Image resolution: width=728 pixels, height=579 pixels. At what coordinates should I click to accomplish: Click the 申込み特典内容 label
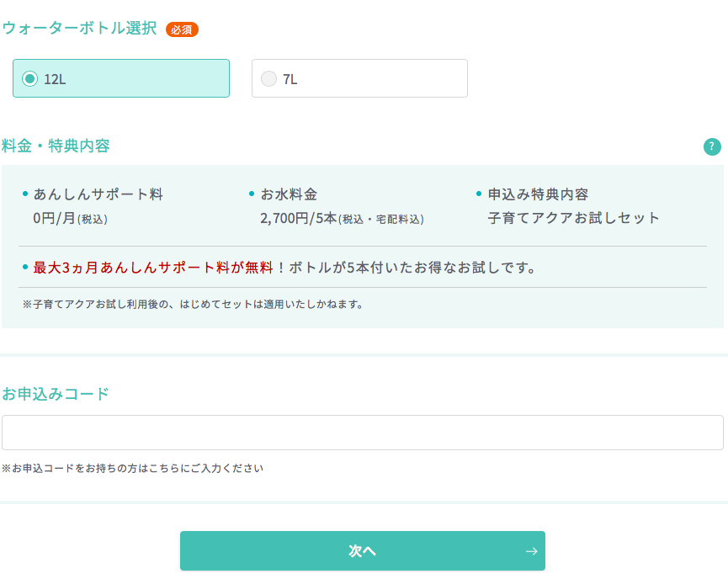pyautogui.click(x=538, y=194)
